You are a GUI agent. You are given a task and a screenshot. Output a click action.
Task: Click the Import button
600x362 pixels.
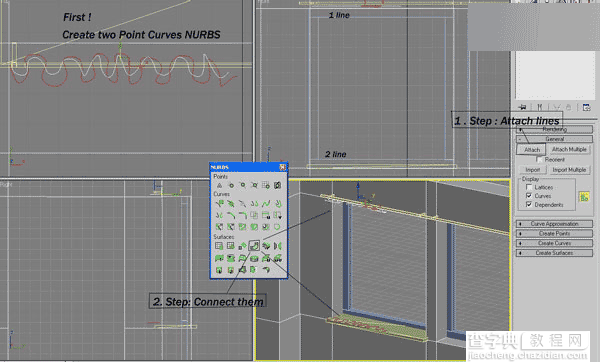click(x=532, y=170)
